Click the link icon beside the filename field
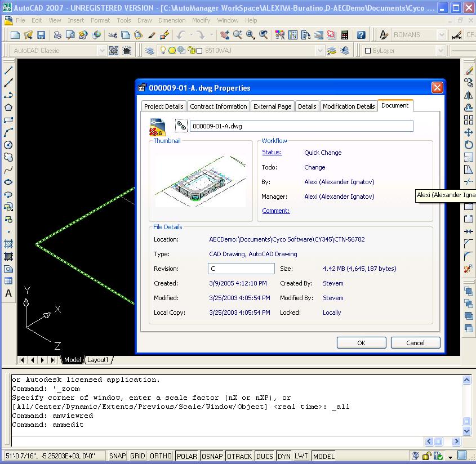This screenshot has height=464, width=476. pyautogui.click(x=181, y=126)
